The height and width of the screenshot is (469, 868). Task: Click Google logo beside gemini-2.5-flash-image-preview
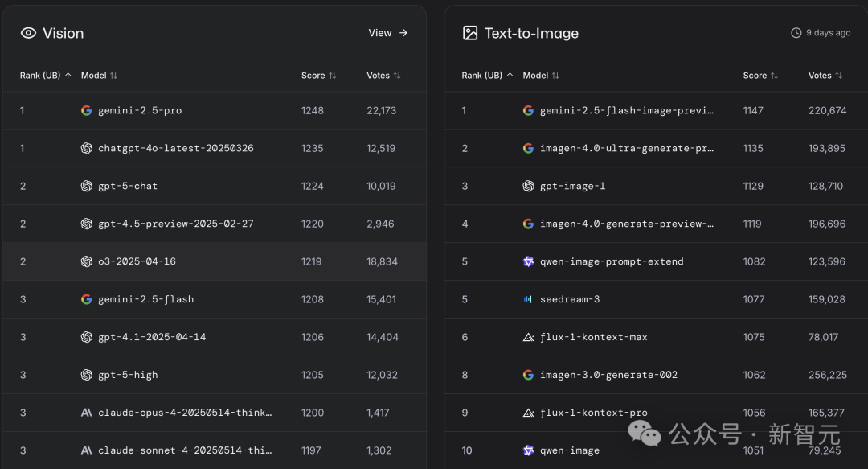(528, 110)
